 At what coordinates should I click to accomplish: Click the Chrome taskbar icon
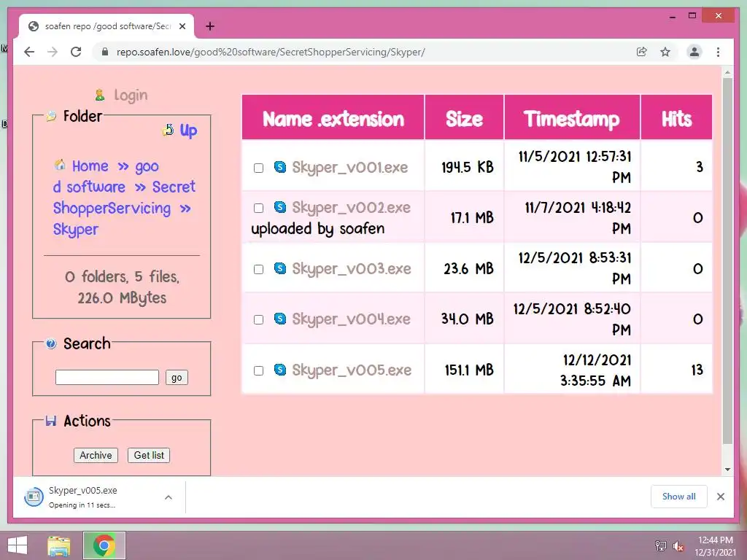104,545
